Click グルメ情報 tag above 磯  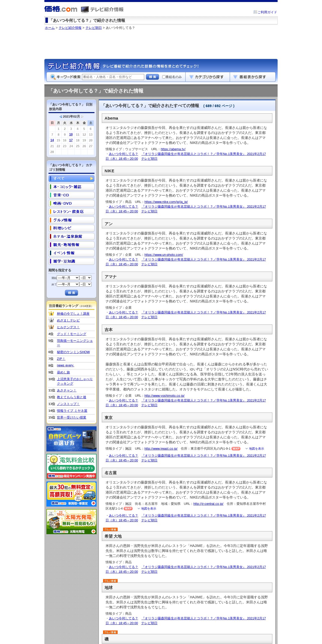(110, 632)
